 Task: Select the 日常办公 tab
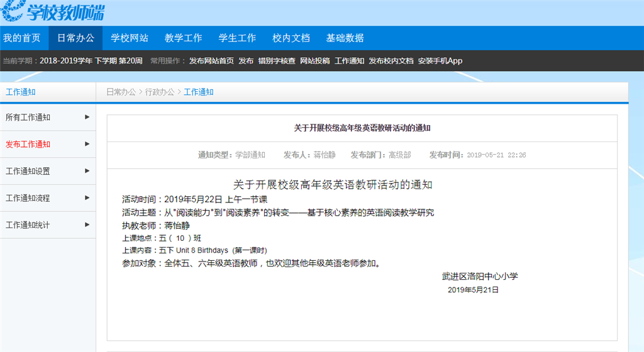coord(75,38)
